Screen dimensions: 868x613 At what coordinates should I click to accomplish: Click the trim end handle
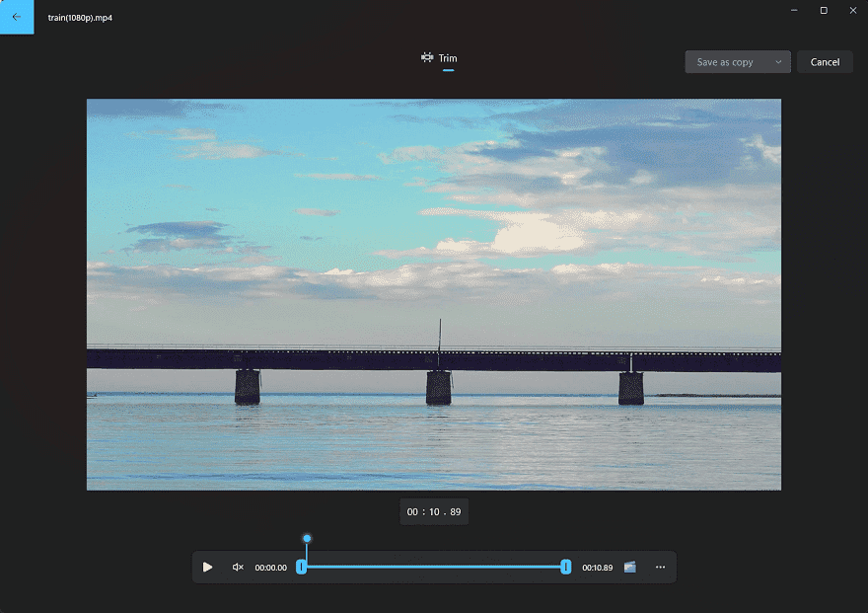566,567
